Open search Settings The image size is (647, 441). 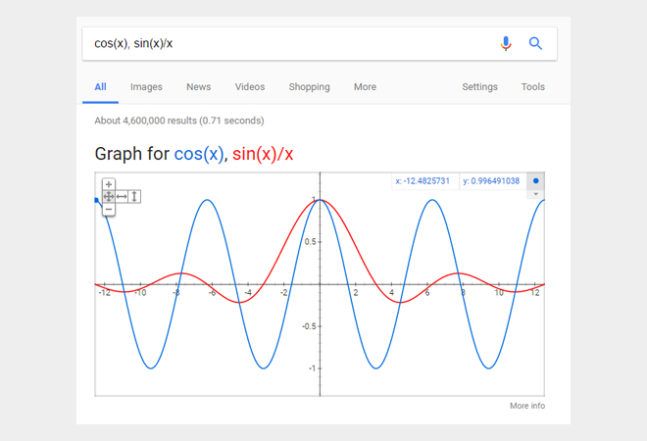tap(479, 87)
